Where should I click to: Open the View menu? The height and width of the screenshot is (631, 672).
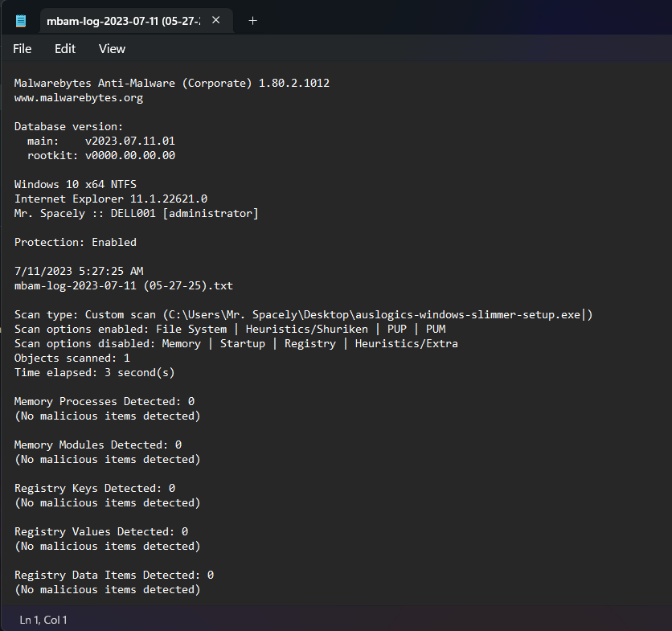(112, 49)
